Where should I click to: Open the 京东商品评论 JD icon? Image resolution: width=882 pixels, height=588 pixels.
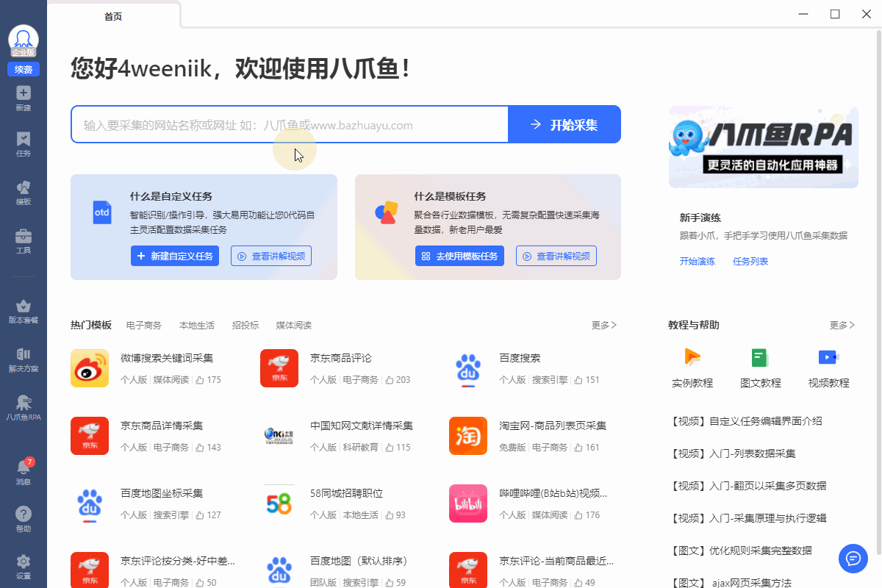(279, 368)
